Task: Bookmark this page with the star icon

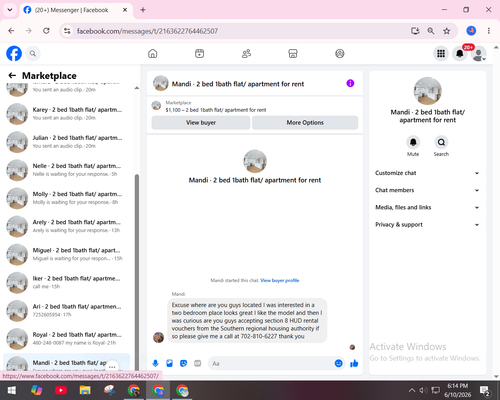Action: coord(447,31)
